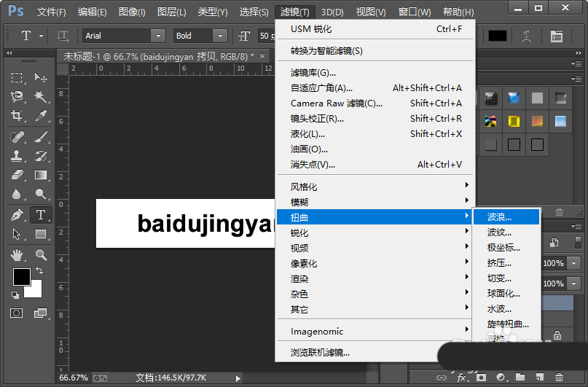Select the Hand tool
This screenshot has width=588, height=387.
click(x=17, y=255)
